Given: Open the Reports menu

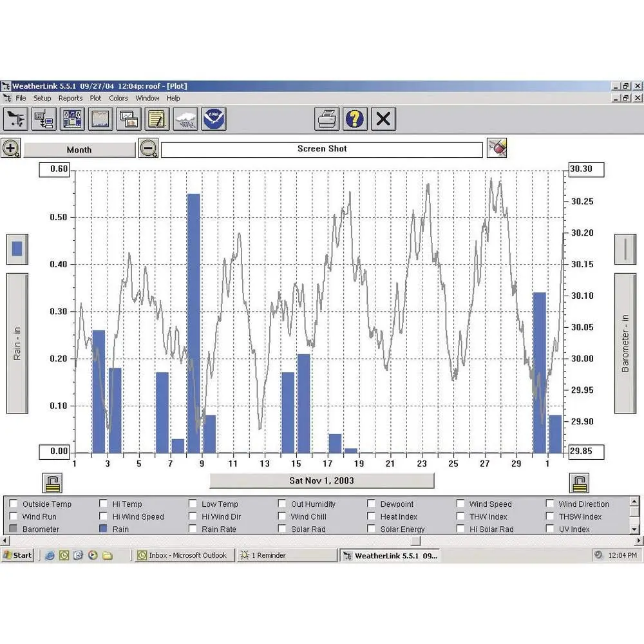Looking at the screenshot, I should pos(70,98).
